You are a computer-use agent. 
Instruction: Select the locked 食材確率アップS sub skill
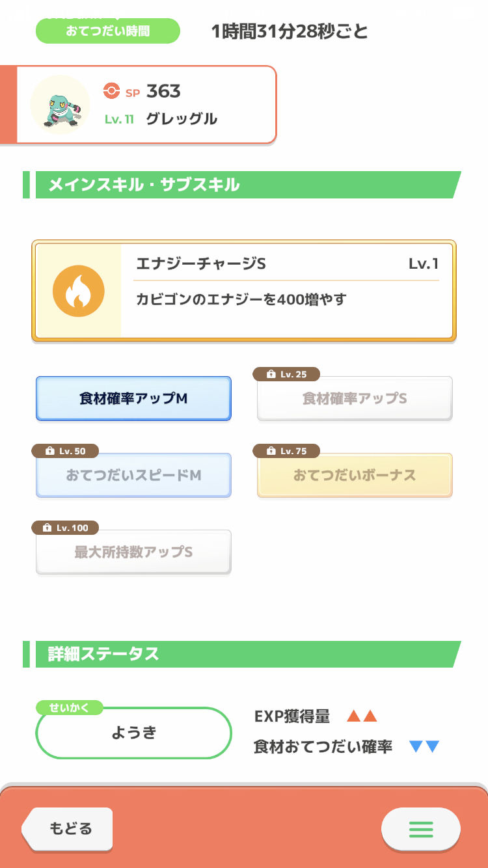click(x=355, y=399)
